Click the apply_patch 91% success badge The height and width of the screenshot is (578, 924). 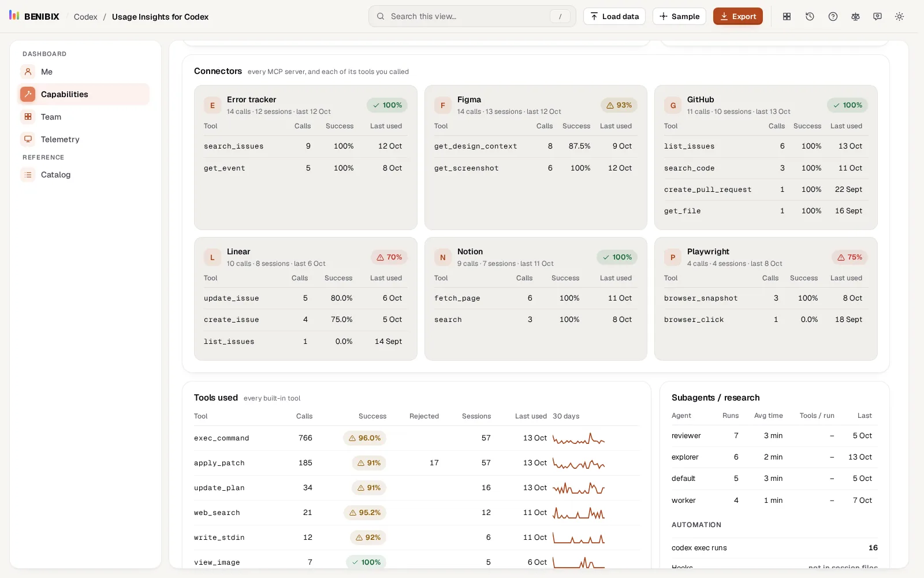[x=369, y=463]
